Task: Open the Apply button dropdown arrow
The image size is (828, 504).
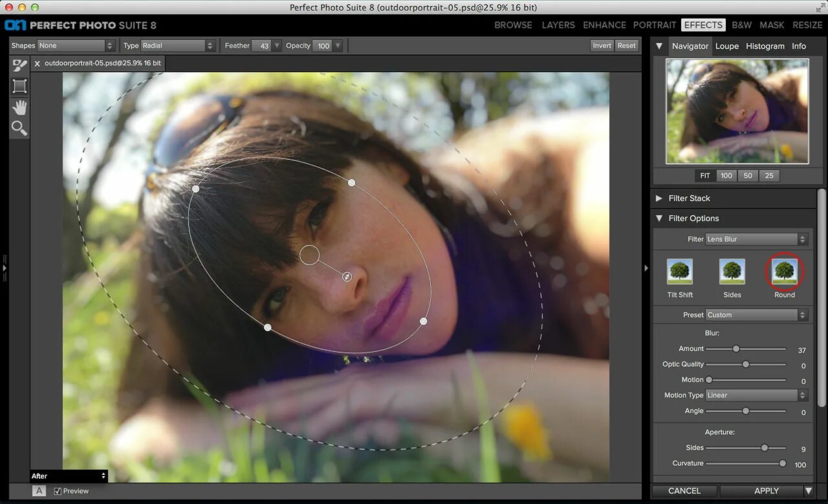Action: click(x=809, y=491)
